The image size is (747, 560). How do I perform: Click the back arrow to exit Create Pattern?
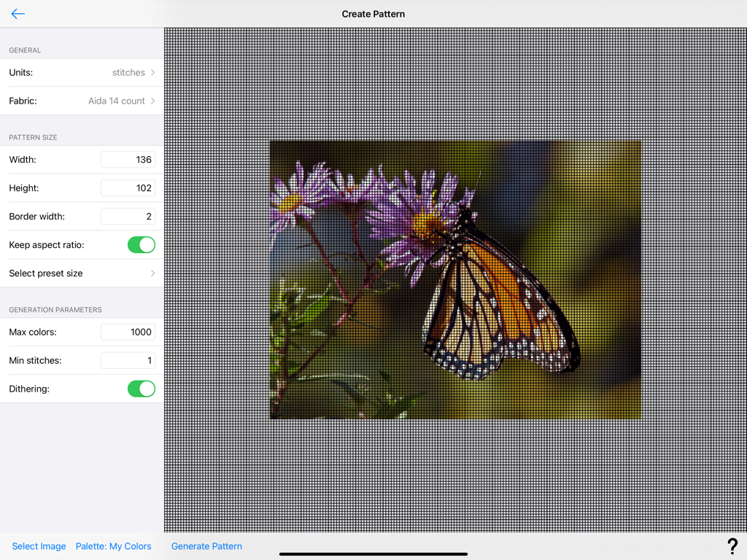point(18,13)
